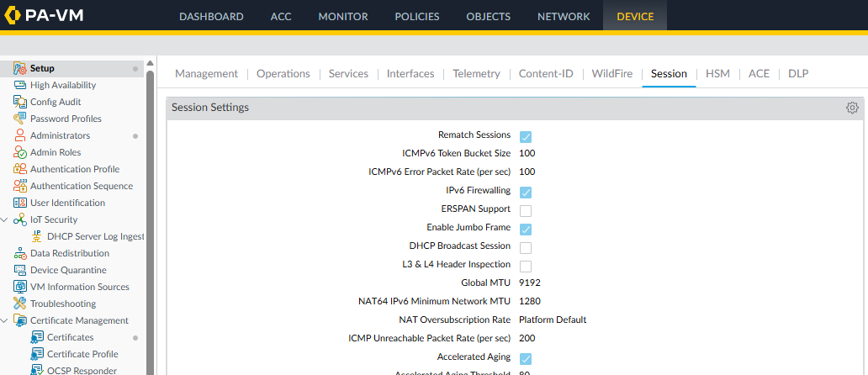Click the Administrators icon in sidebar

point(20,135)
